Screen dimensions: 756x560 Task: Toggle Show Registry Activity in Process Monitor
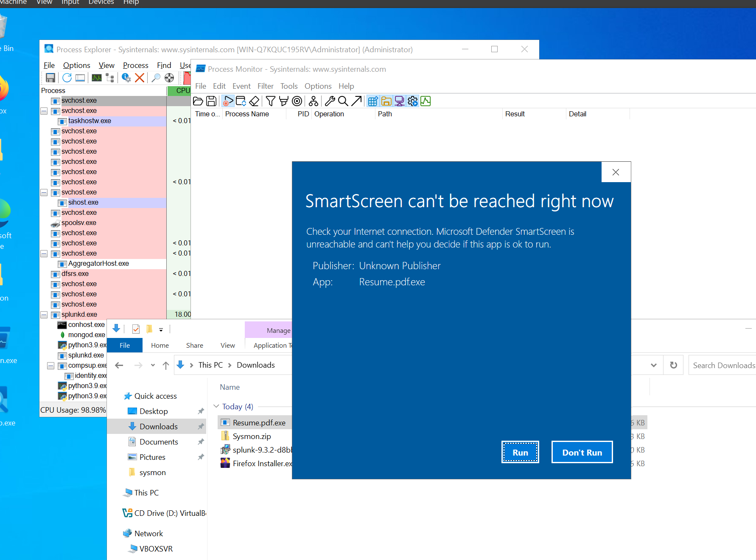coord(373,101)
